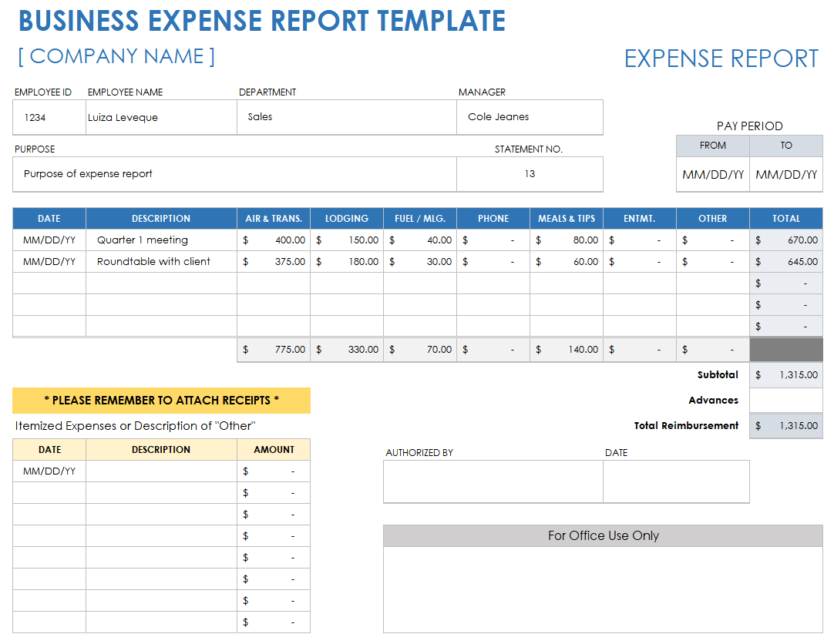Click the MEALS & TIPS column header
834x644 pixels.
click(566, 218)
